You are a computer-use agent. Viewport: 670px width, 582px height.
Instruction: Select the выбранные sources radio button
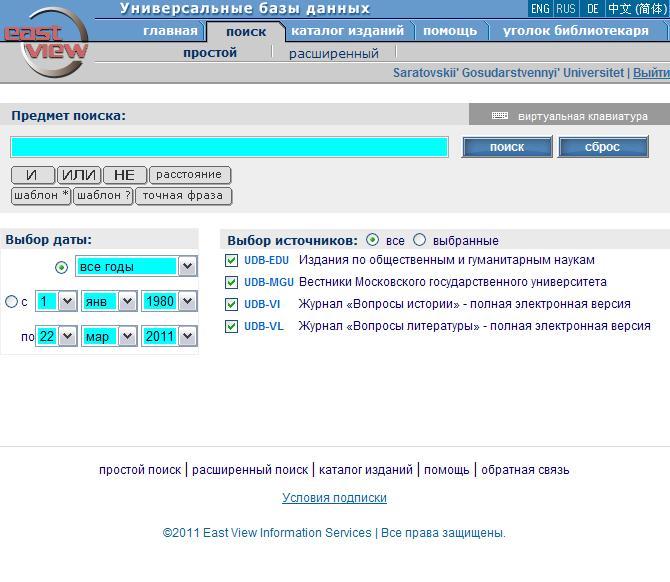point(419,240)
